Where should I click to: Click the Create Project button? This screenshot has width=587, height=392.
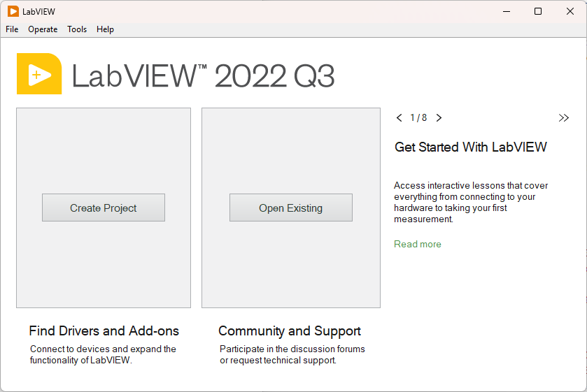pyautogui.click(x=104, y=208)
